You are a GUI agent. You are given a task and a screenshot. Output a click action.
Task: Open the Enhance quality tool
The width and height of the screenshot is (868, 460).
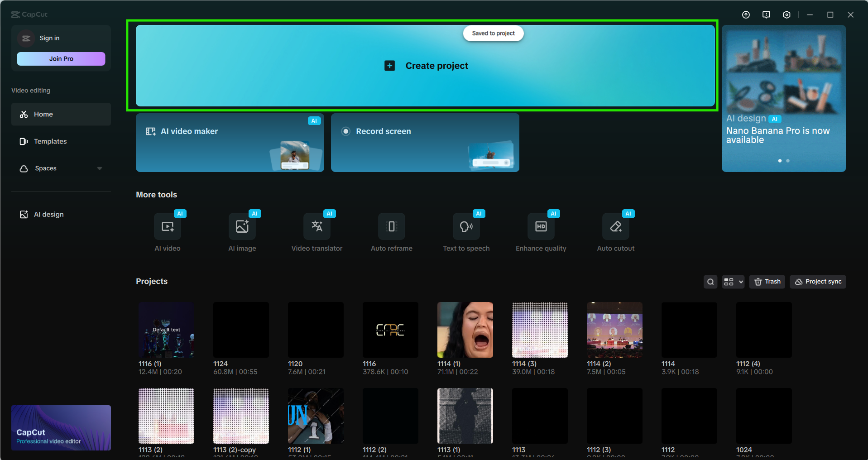[541, 227]
